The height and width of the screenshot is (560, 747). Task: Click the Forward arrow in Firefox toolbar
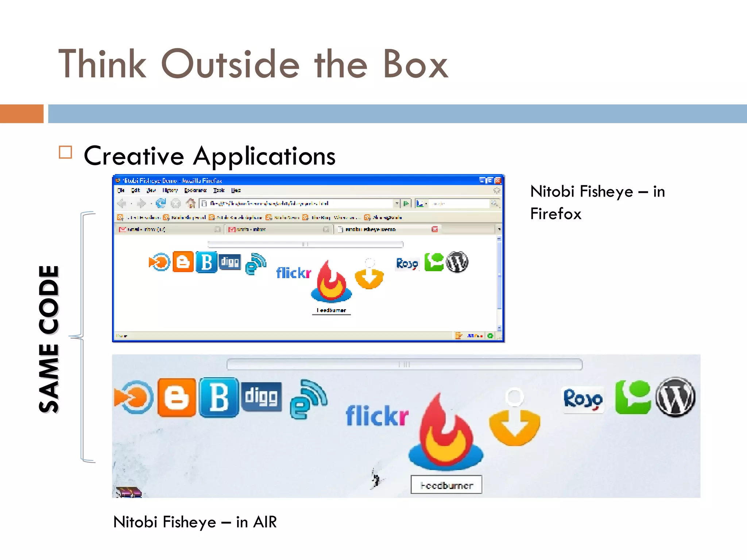[141, 203]
